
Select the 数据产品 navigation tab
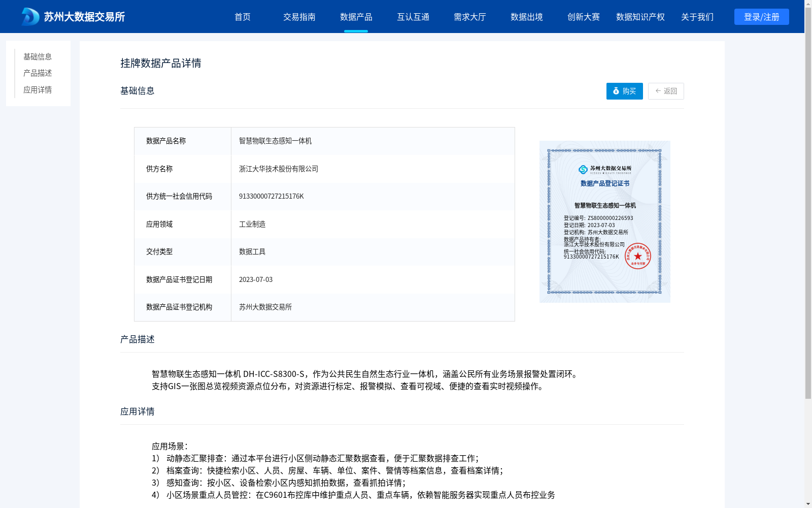tap(356, 17)
